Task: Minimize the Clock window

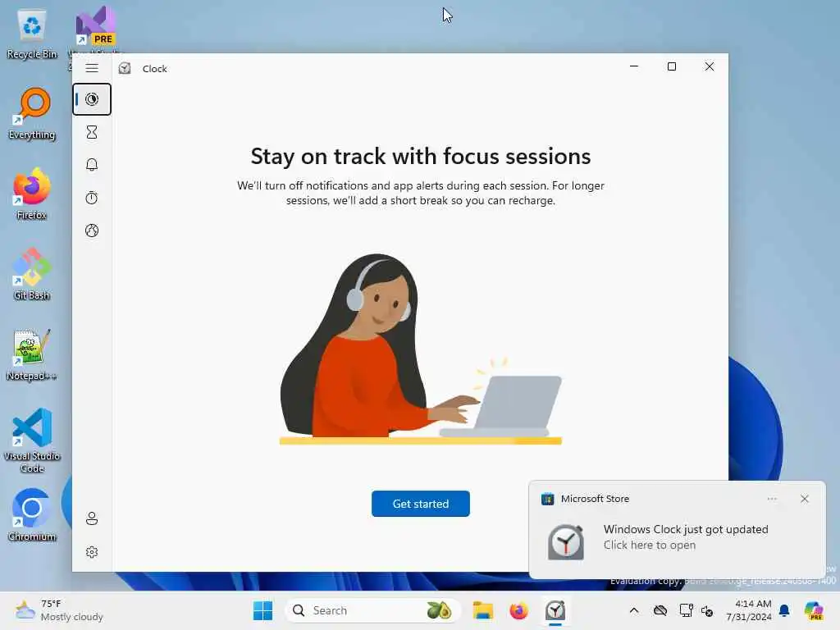Action: pos(634,66)
